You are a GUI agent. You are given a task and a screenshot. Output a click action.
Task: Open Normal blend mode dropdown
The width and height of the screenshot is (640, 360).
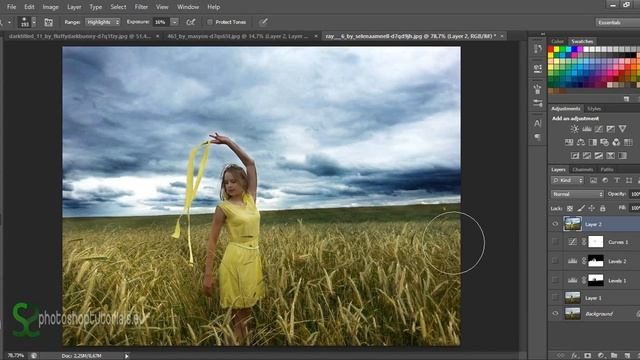pos(577,194)
